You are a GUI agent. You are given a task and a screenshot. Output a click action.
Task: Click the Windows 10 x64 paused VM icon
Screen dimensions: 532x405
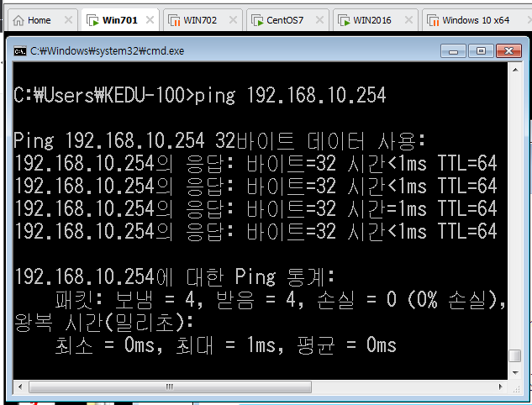[x=433, y=21]
